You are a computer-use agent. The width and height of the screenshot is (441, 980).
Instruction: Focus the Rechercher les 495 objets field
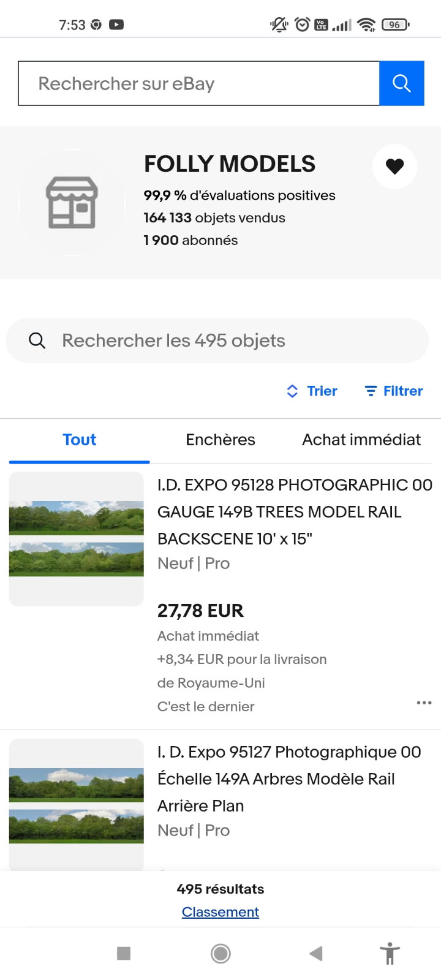[217, 341]
